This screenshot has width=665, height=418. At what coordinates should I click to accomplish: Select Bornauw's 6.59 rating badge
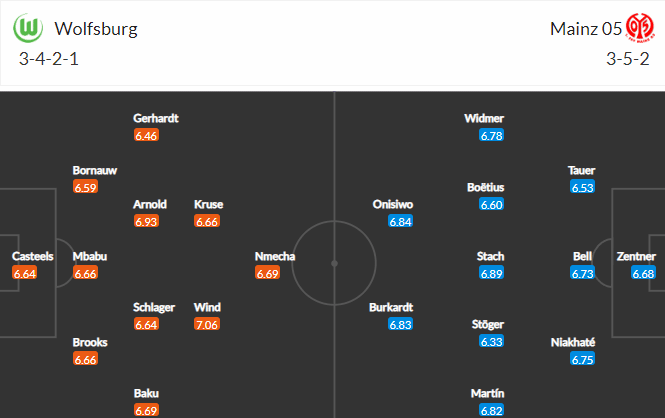(85, 187)
